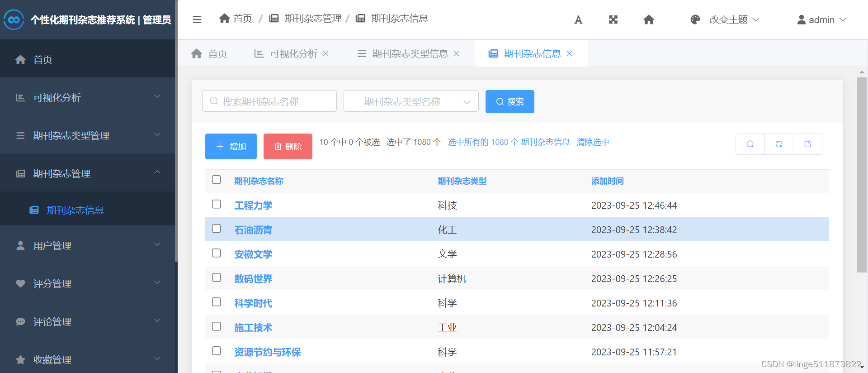Image resolution: width=868 pixels, height=373 pixels.
Task: Toggle the select-all header checkbox
Action: [217, 180]
